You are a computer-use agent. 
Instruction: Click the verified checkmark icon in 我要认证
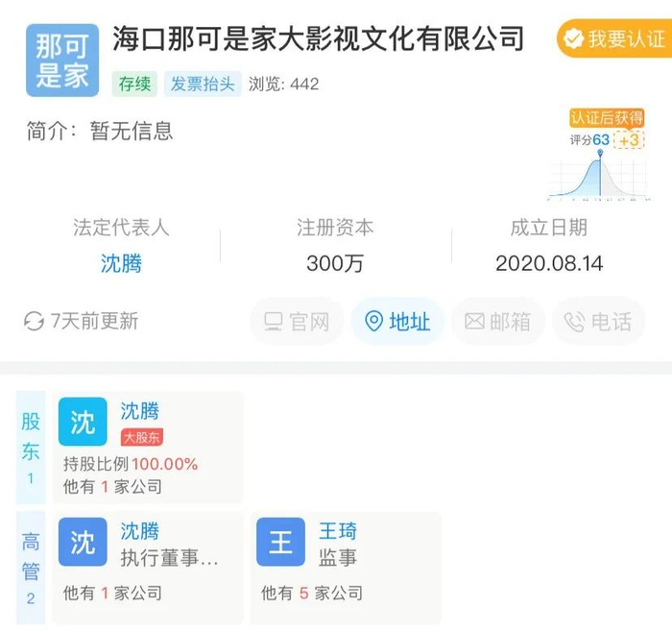pos(573,39)
